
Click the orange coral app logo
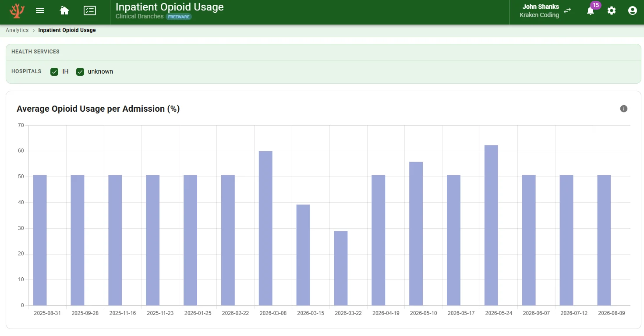pos(17,11)
